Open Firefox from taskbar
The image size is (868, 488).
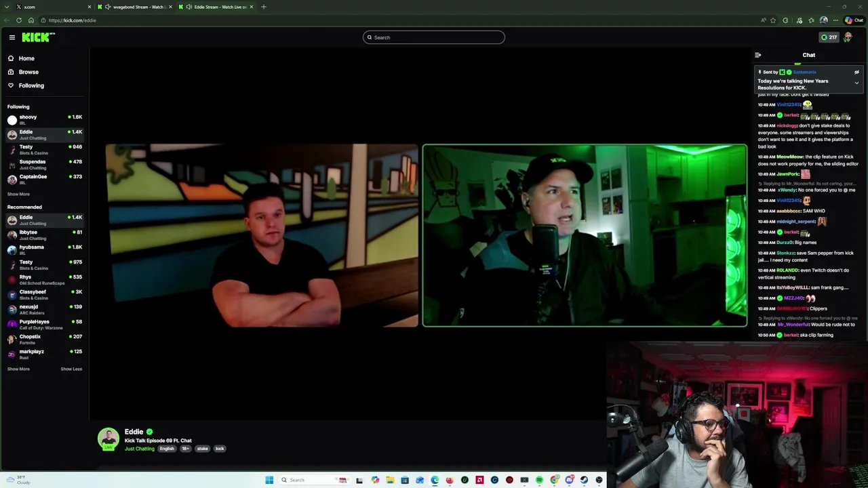(x=450, y=480)
